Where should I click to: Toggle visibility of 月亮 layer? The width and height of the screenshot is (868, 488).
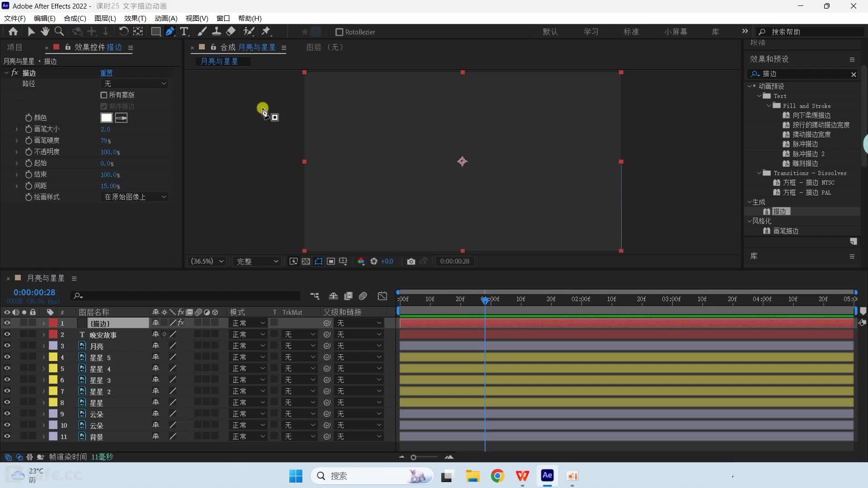pyautogui.click(x=7, y=346)
